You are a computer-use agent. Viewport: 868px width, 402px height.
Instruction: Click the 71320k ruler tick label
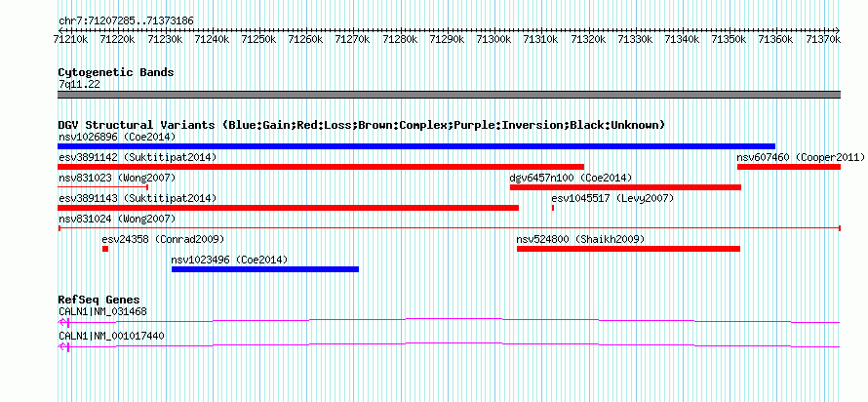click(587, 39)
